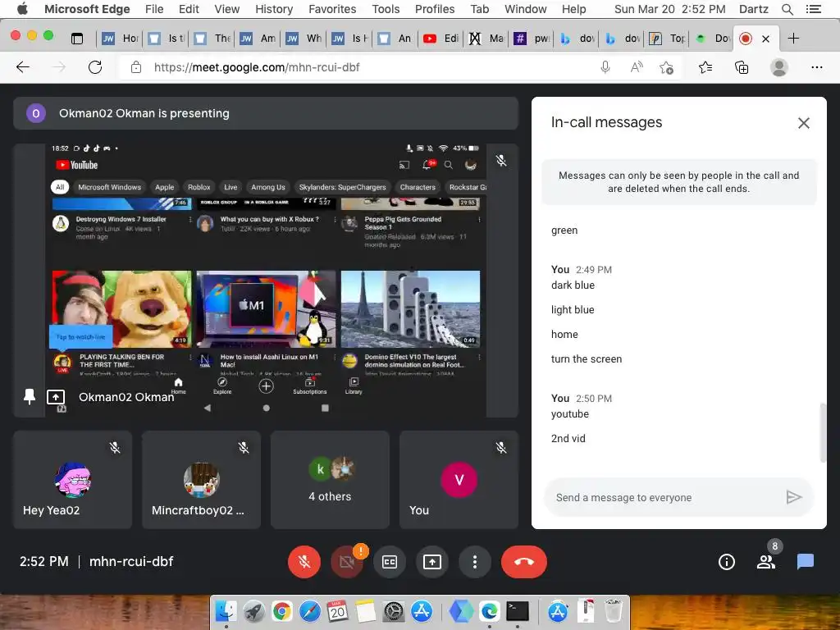Switch to the Hor tab

[121, 38]
